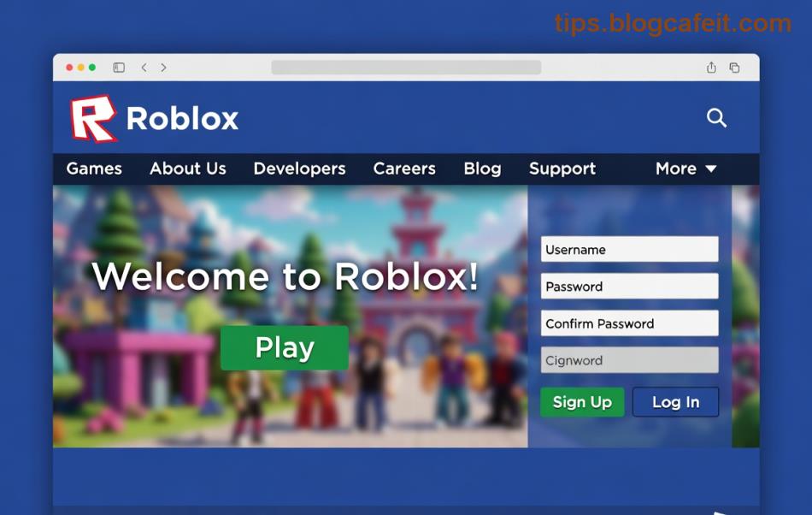Open search using the magnifying glass icon

[716, 118]
